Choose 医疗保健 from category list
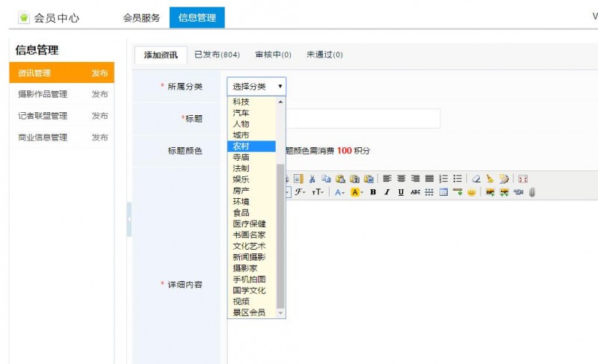 250,223
